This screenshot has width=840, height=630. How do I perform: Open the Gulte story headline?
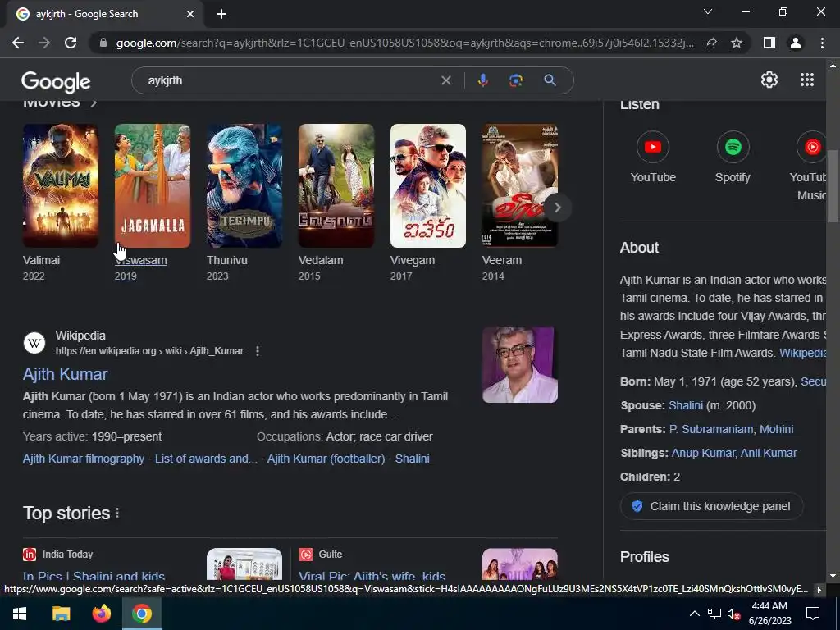click(372, 577)
